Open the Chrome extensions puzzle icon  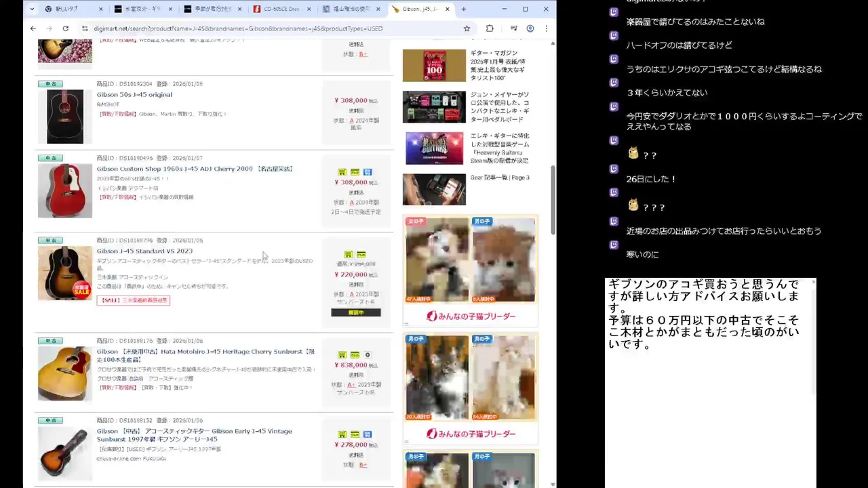[x=490, y=28]
